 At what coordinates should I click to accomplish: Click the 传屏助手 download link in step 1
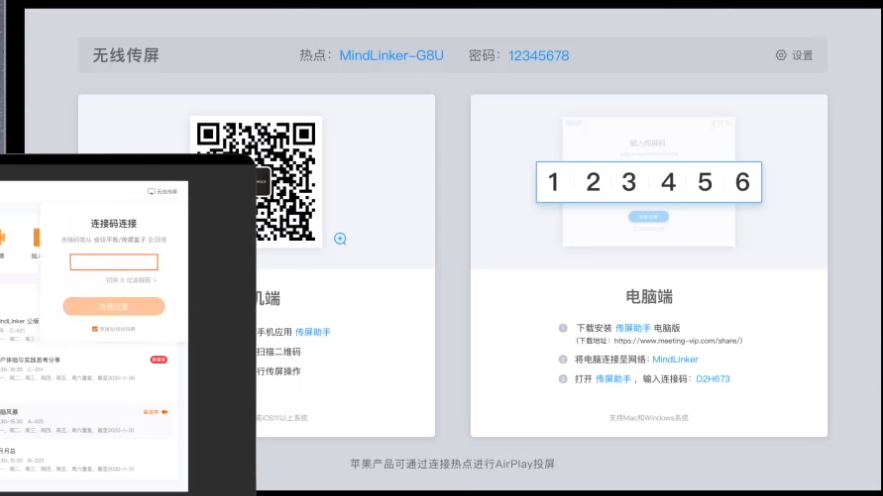point(632,328)
